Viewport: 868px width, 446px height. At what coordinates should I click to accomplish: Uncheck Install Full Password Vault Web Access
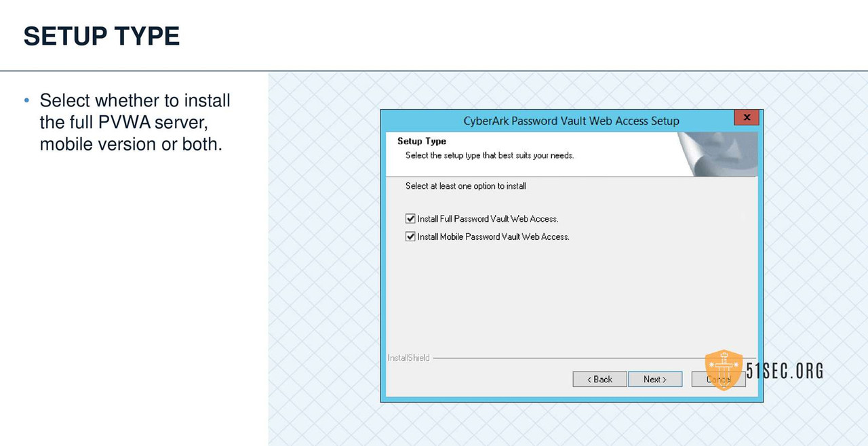[410, 219]
